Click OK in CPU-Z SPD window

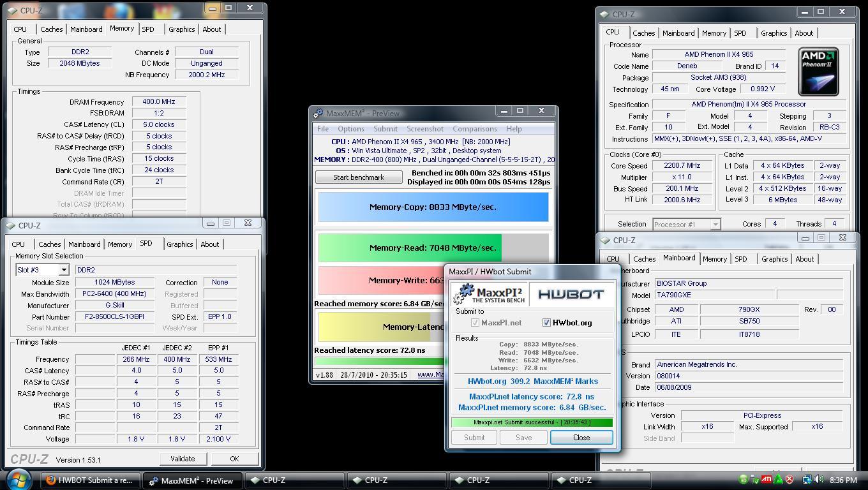[x=234, y=459]
